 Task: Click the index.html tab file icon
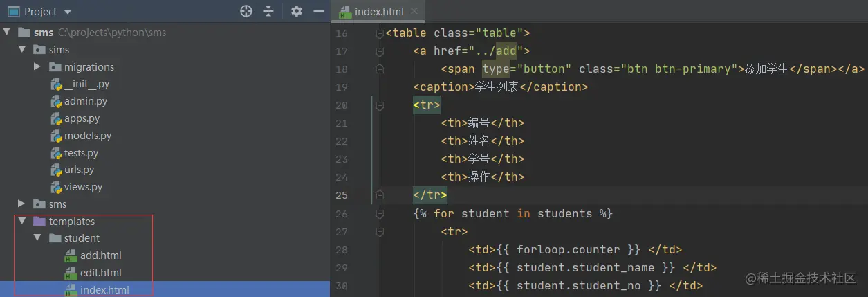(x=344, y=12)
